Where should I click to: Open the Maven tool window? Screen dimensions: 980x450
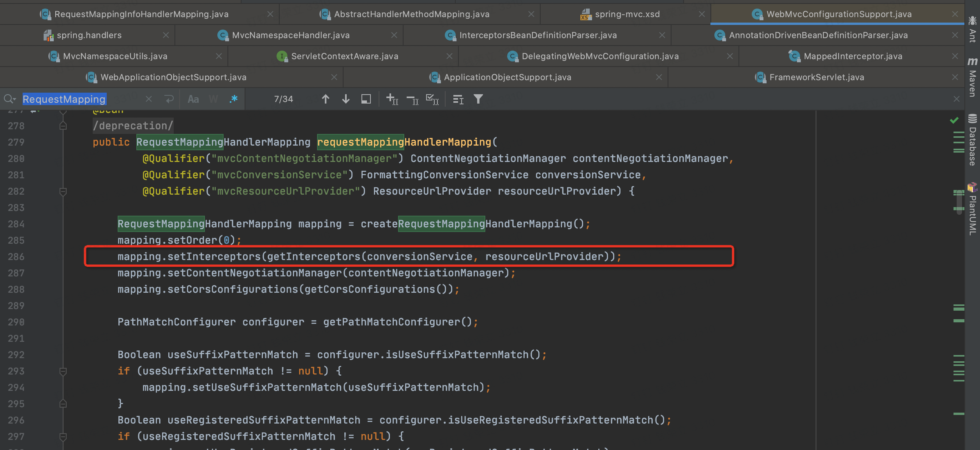973,78
